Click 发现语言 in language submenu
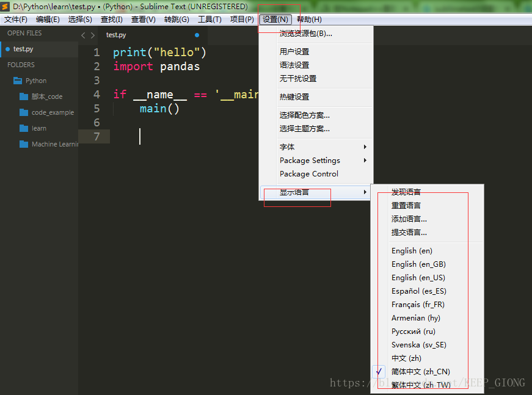 point(427,192)
